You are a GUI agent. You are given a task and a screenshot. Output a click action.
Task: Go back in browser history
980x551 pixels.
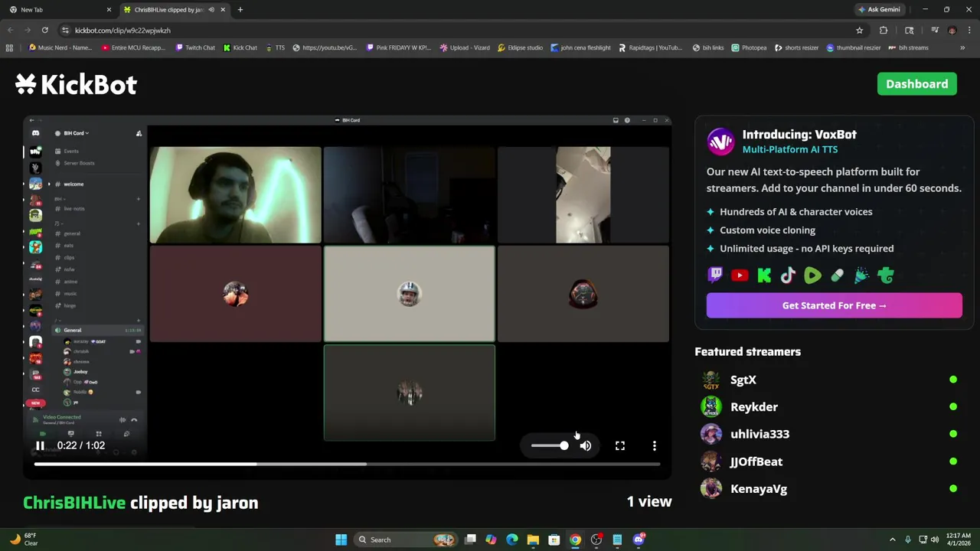(11, 30)
